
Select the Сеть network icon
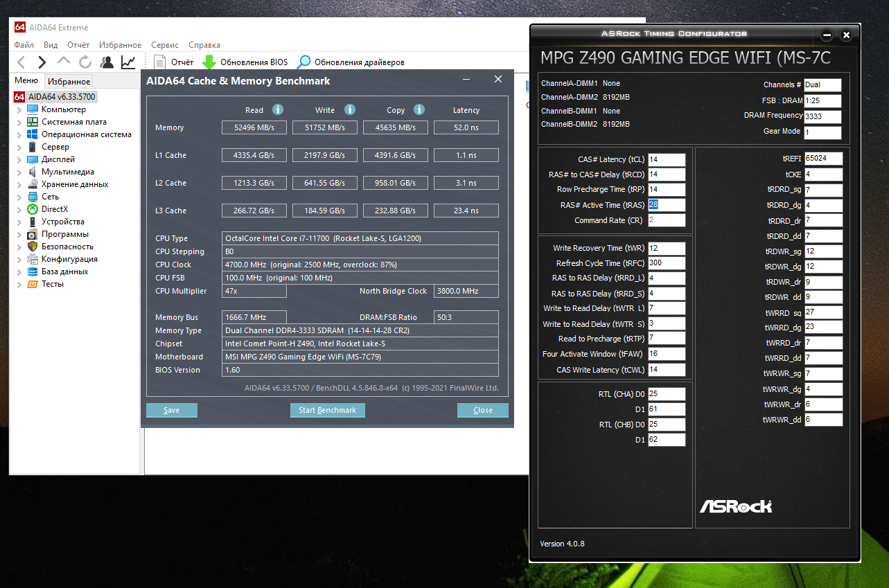click(x=33, y=197)
